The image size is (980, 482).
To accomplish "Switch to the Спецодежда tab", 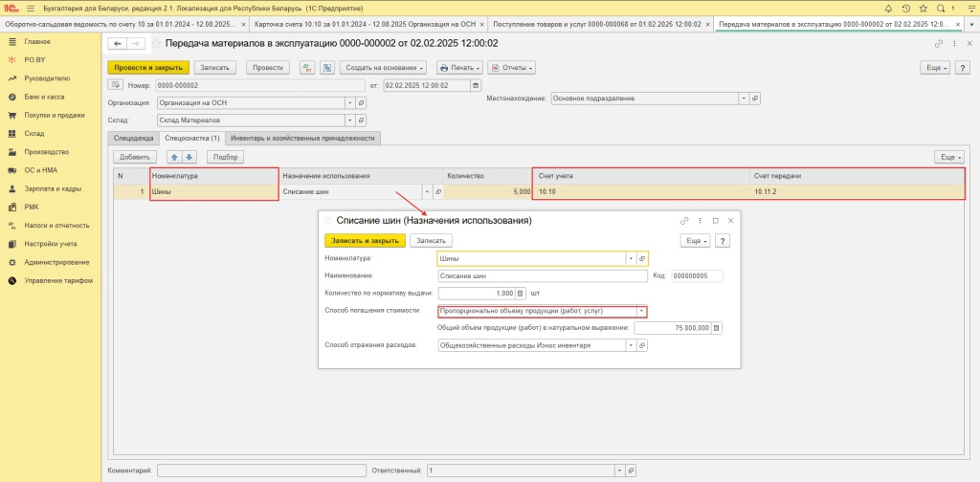I will 132,138.
